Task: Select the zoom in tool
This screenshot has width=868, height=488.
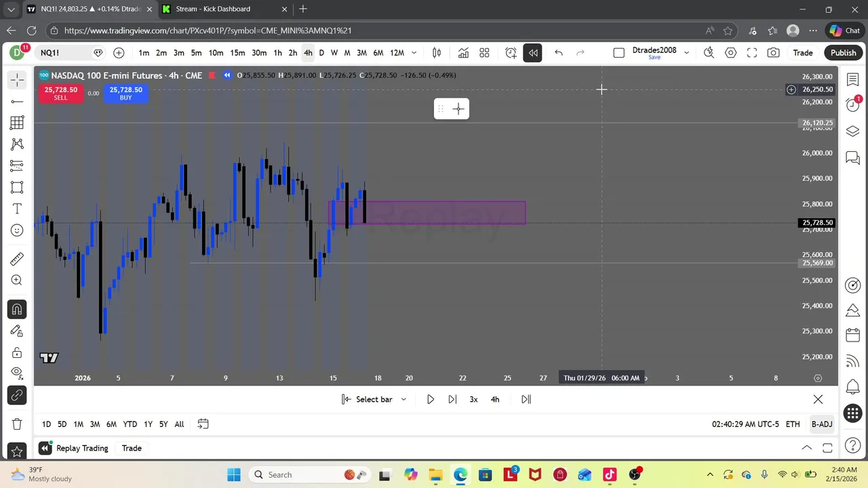Action: [x=17, y=281]
